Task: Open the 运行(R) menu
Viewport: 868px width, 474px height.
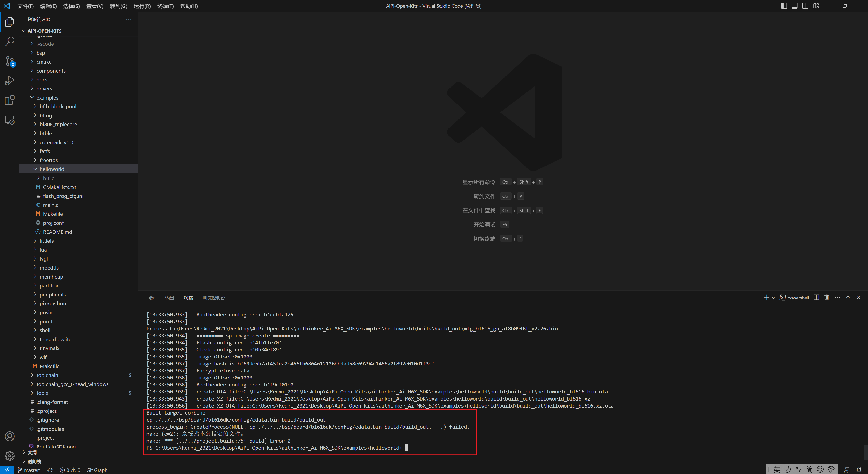Action: (142, 6)
